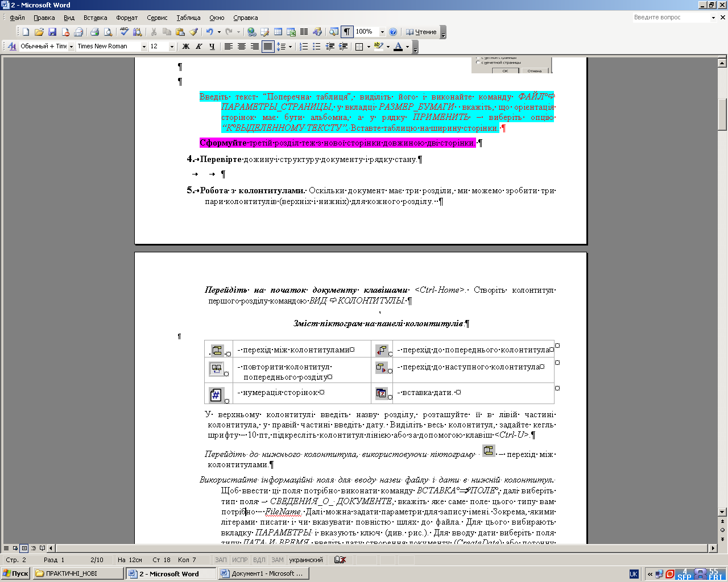The height and width of the screenshot is (582, 728).
Task: Justify the paragraph text
Action: (267, 46)
